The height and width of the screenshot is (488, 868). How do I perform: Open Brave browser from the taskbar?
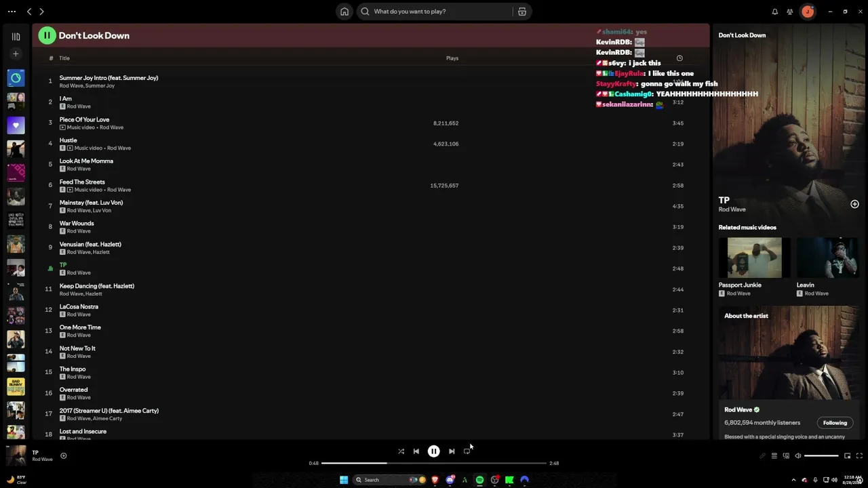coord(435,480)
